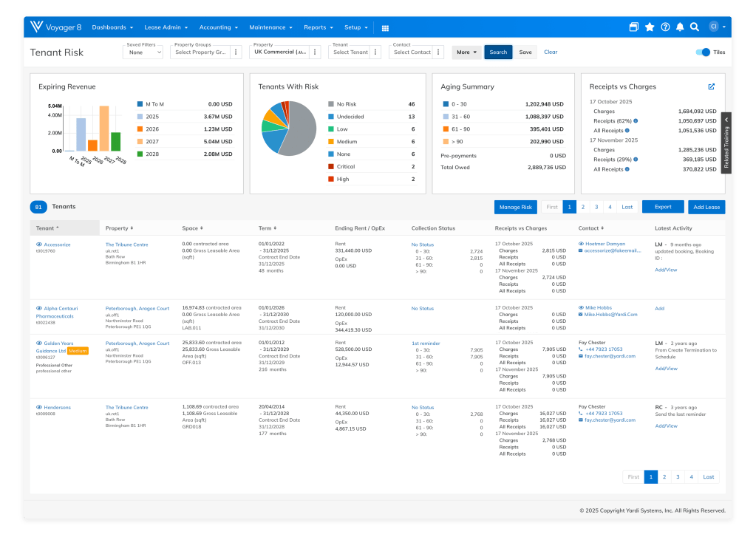Expand the Receipts vs Charges panel icon
756x540 pixels.
coord(711,86)
